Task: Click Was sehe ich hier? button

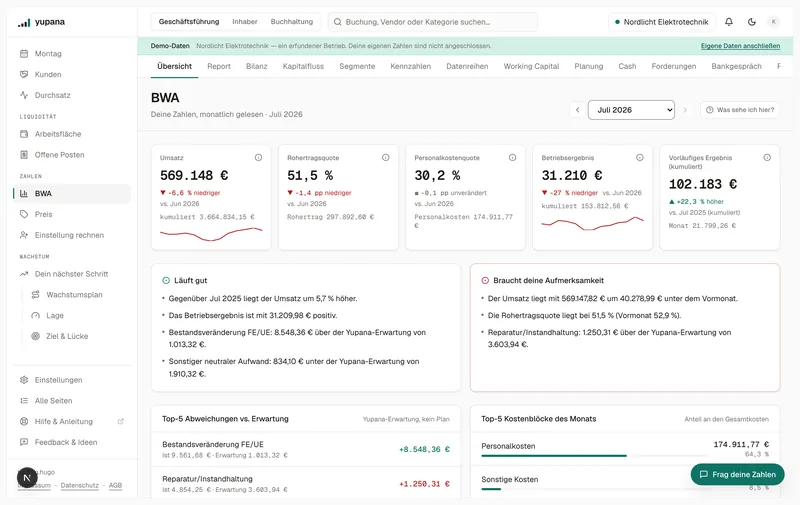Action: (x=740, y=110)
